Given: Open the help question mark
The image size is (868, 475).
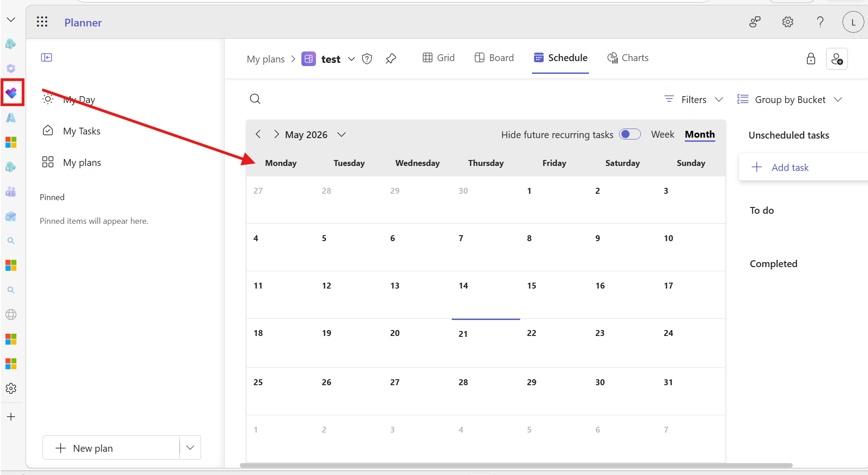Looking at the screenshot, I should 820,22.
